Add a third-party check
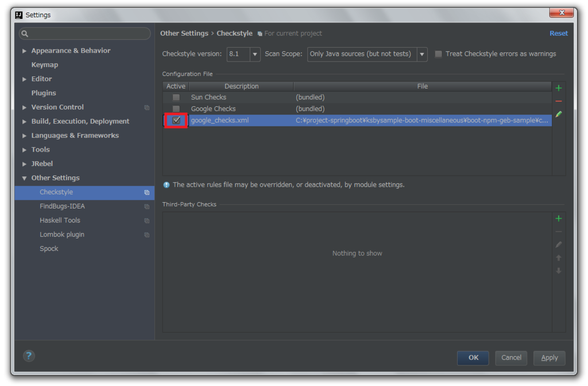 (558, 218)
